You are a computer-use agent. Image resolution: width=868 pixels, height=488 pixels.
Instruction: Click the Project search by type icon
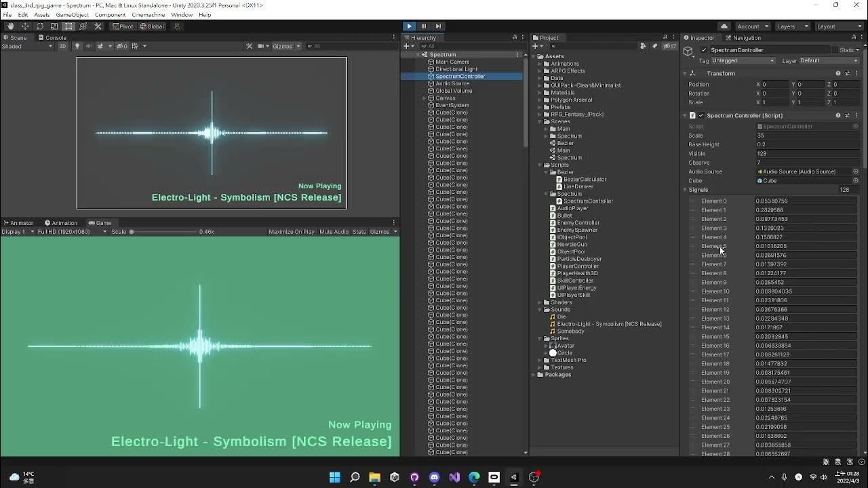(643, 46)
